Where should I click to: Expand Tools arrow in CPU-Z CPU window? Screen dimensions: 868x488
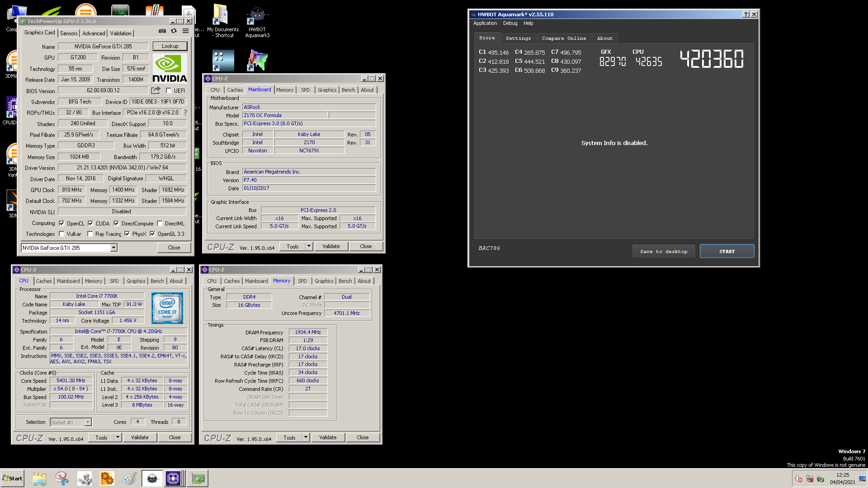[x=118, y=437]
